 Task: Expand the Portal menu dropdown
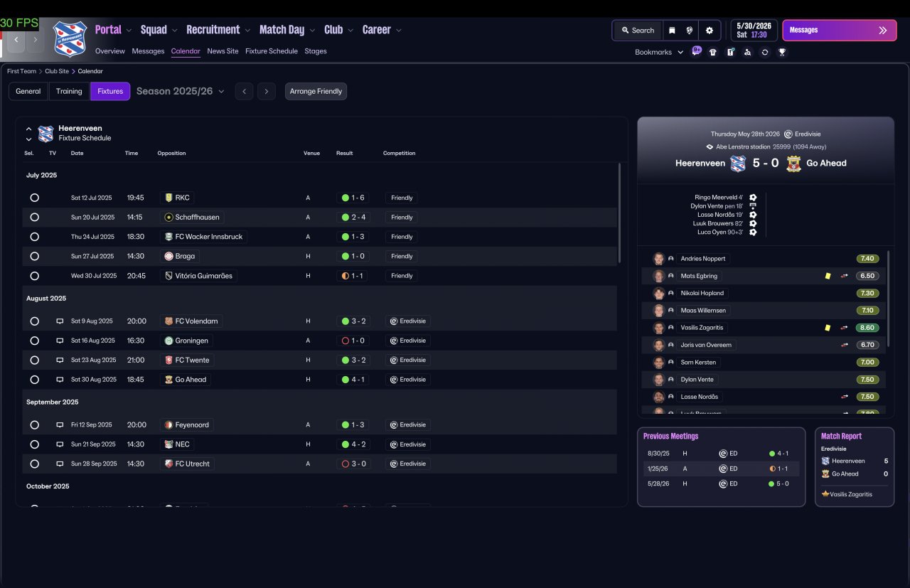[x=129, y=31]
